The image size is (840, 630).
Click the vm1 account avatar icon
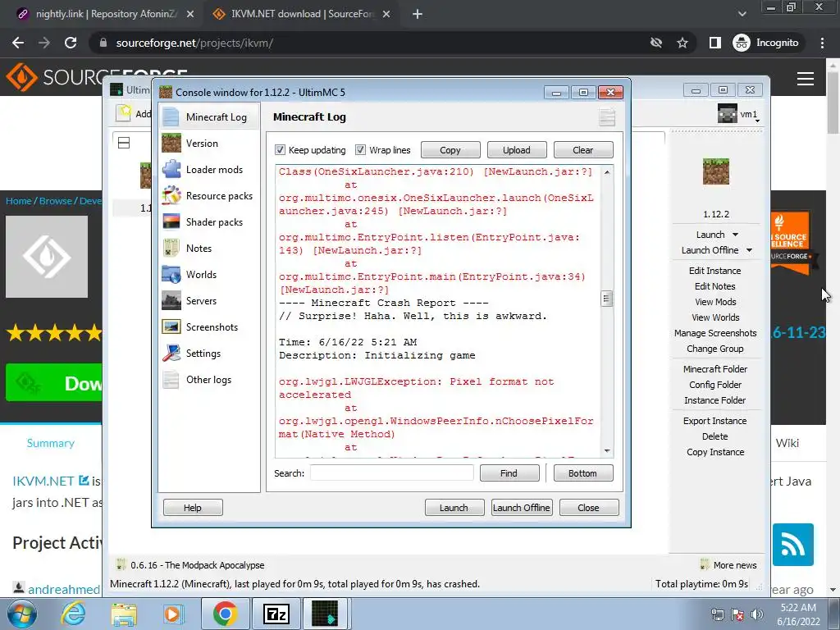click(727, 113)
